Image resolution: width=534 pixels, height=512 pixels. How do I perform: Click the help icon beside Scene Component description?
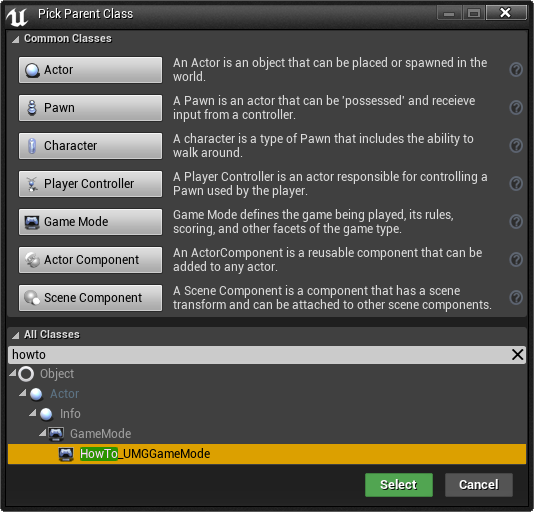(516, 298)
